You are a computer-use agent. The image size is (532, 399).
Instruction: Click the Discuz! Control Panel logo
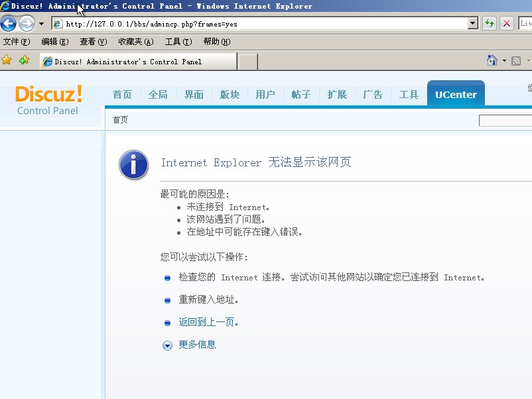click(48, 99)
